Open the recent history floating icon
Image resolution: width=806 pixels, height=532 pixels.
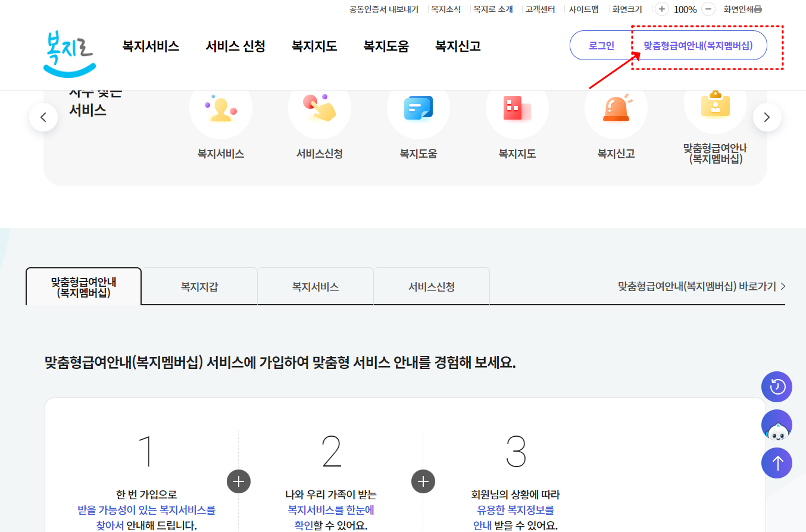click(777, 386)
